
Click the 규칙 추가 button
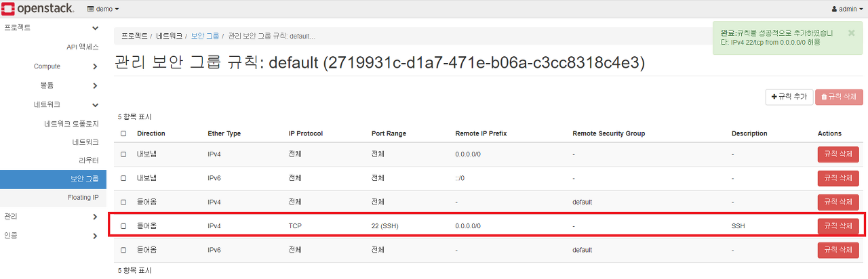789,97
